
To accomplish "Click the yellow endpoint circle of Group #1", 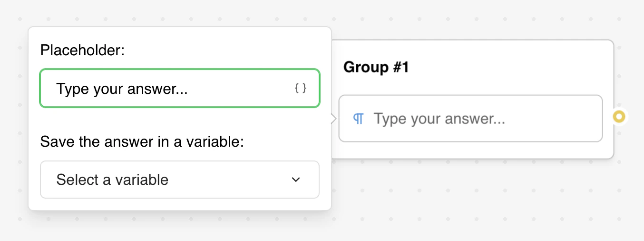I will (619, 116).
